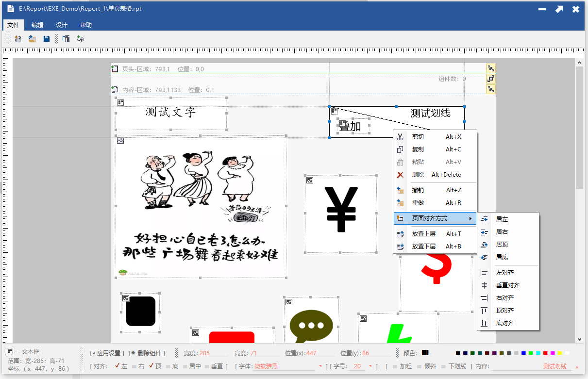Click the yellow button next to 组件数
588x379 pixels.
pos(491,79)
